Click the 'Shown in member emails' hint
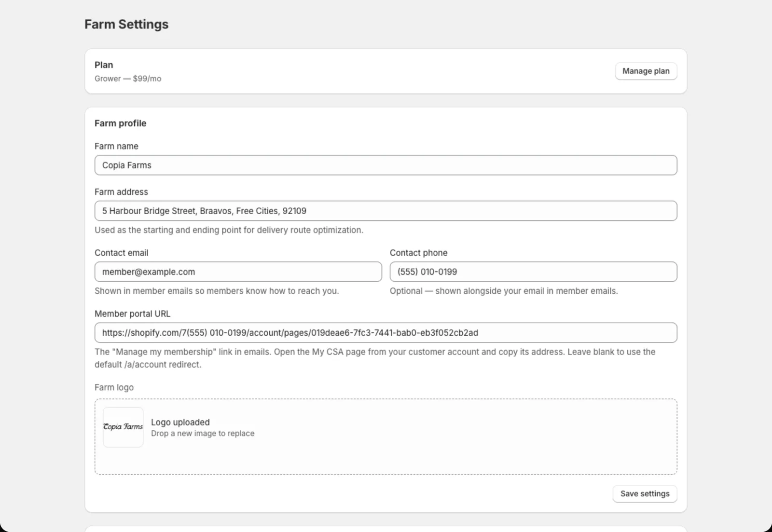Image resolution: width=772 pixels, height=532 pixels. point(217,291)
